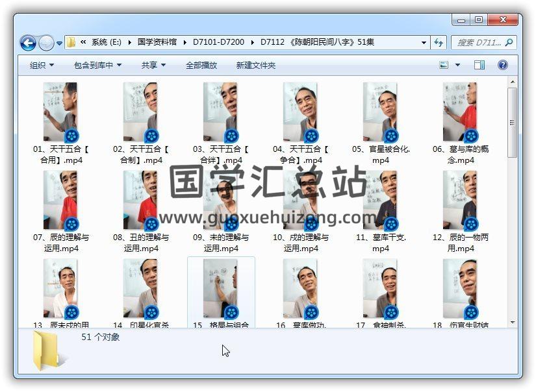Click the 全部播放 button
The height and width of the screenshot is (392, 536).
coord(201,65)
